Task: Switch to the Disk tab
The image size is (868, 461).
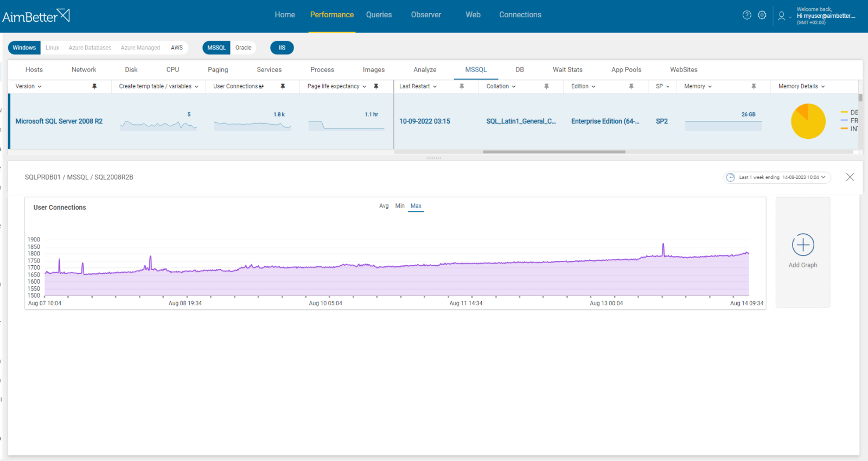Action: pyautogui.click(x=131, y=70)
